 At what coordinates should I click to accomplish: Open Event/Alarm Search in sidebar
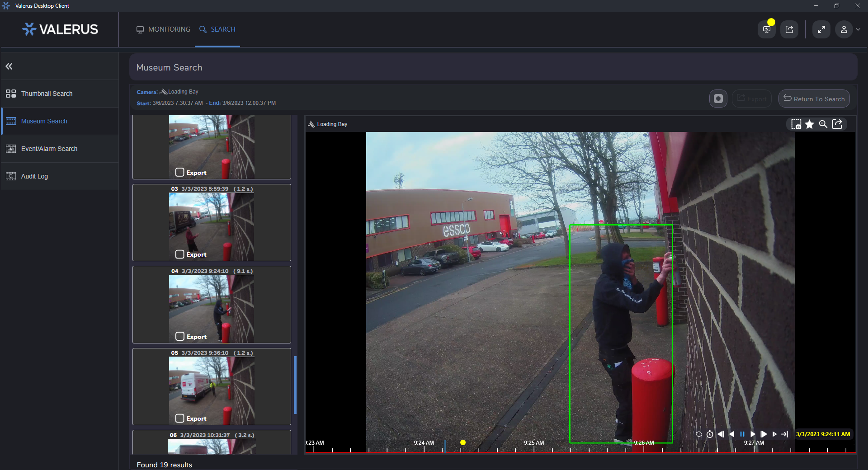(x=49, y=149)
